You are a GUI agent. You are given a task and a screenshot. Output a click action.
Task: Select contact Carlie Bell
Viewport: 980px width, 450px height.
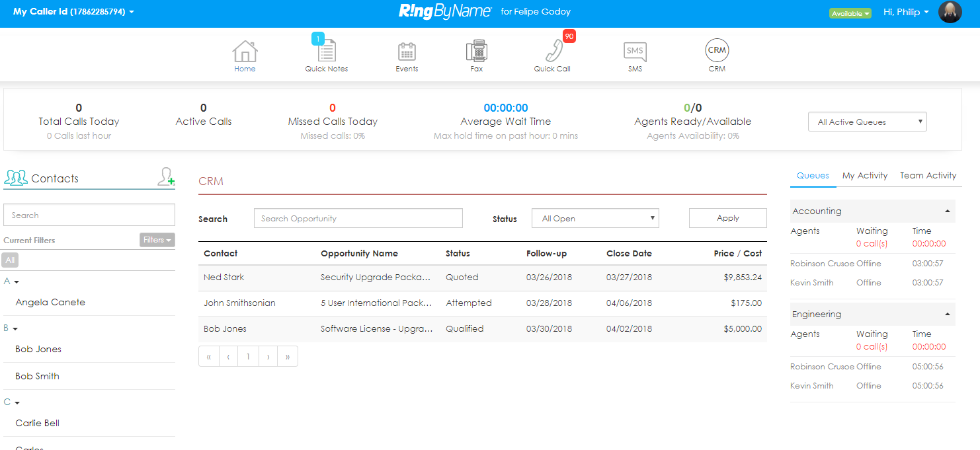(38, 423)
